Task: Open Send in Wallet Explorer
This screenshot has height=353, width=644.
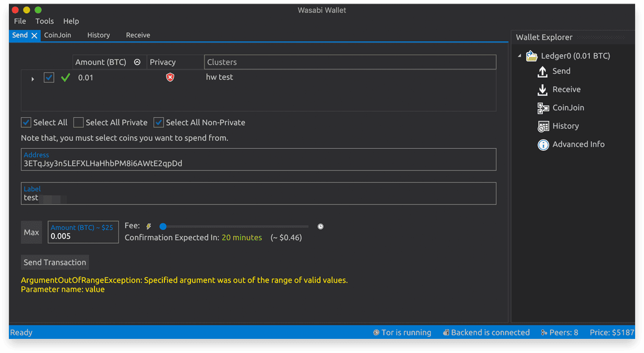Action: tap(562, 71)
